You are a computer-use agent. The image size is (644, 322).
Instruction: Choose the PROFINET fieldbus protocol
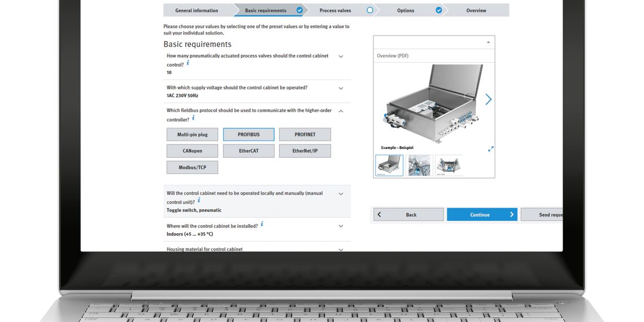[304, 134]
